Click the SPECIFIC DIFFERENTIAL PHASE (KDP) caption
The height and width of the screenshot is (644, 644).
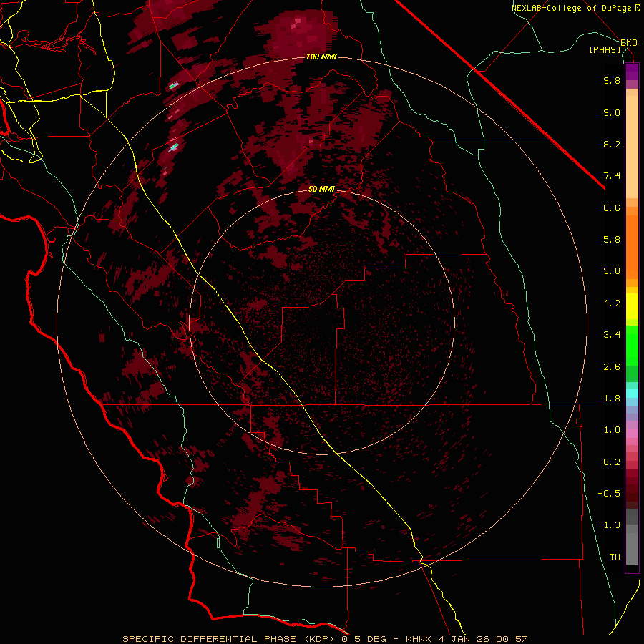coord(232,639)
